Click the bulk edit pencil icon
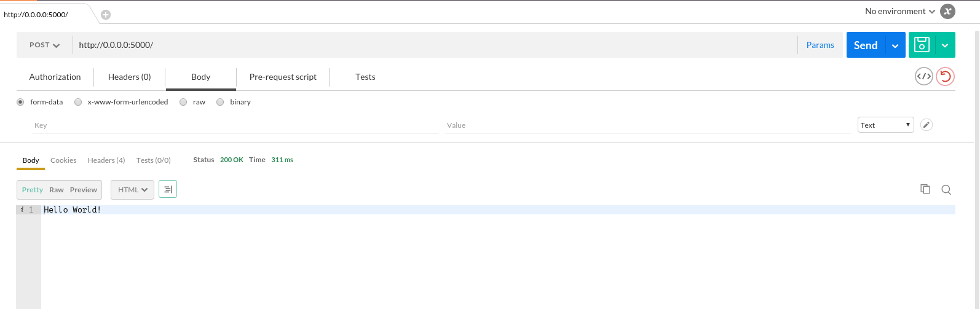Viewport: 980px width, 309px height. coord(927,125)
